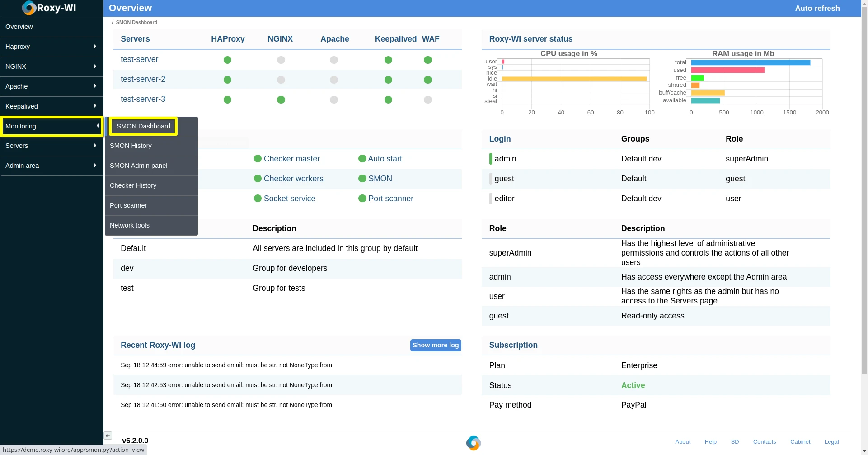Open SMON History from the Monitoring submenu
The image size is (868, 455).
[131, 145]
